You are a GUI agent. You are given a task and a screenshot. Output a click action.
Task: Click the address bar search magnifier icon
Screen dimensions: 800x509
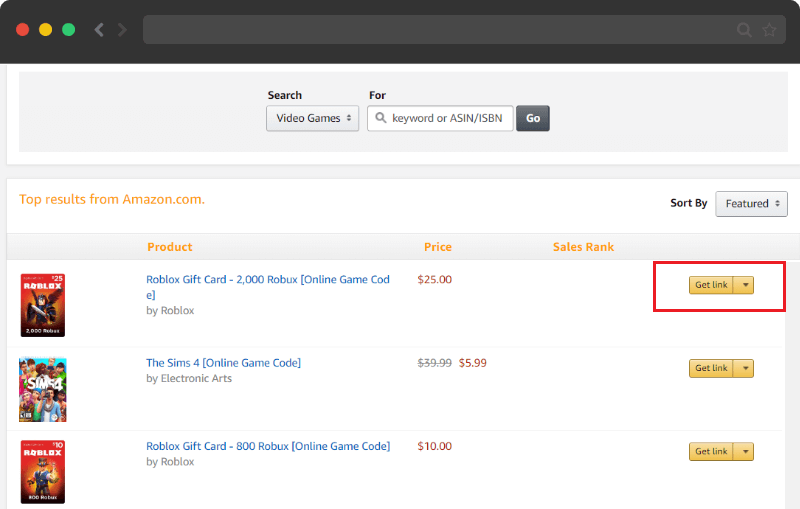point(744,30)
